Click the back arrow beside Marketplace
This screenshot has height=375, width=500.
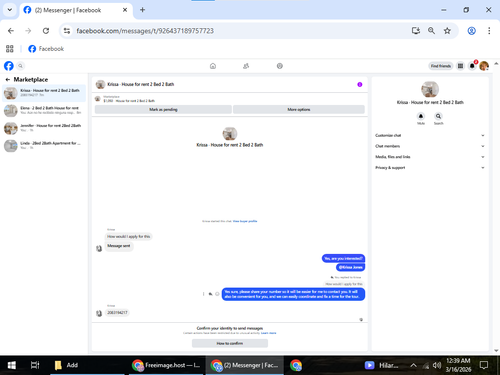(8, 80)
